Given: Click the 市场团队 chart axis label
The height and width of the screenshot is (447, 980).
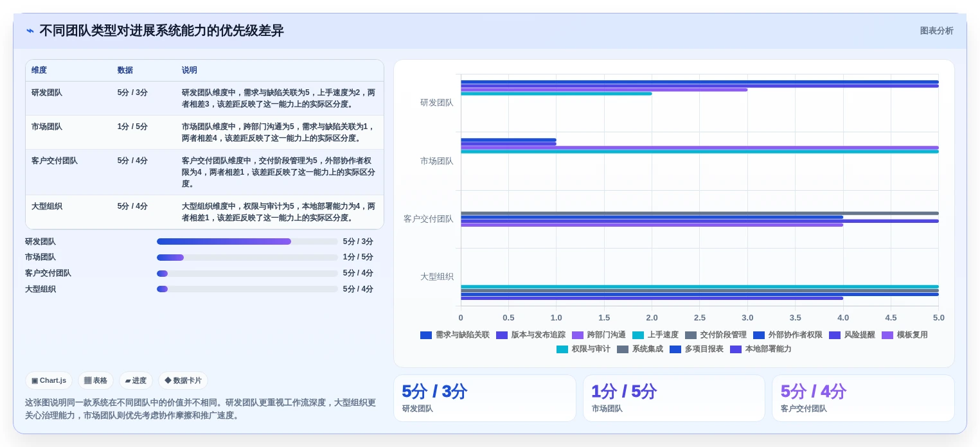Looking at the screenshot, I should coord(437,161).
